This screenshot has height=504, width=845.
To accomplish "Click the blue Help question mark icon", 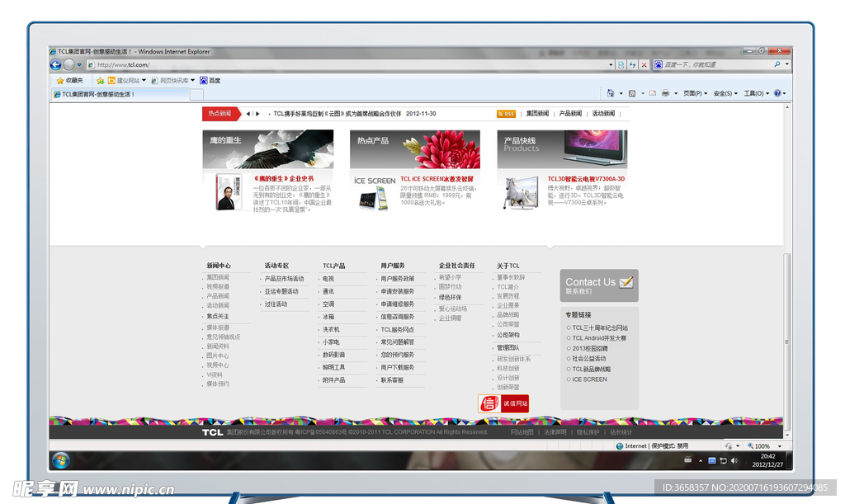I will click(x=777, y=93).
